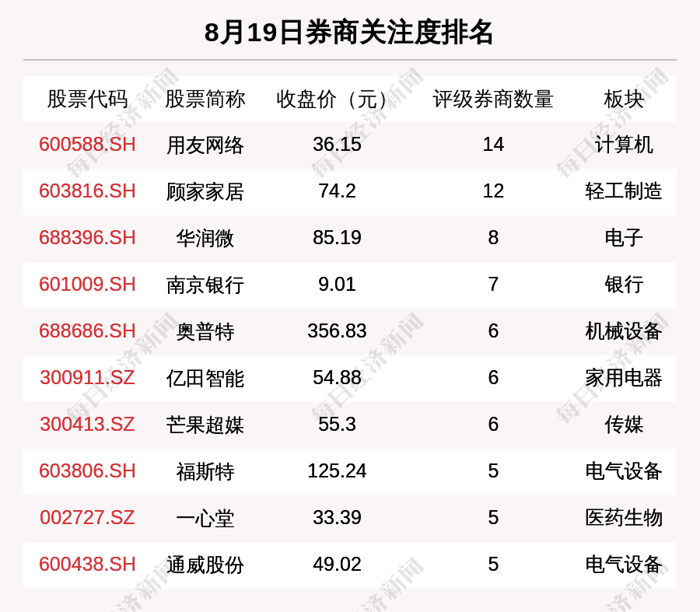Viewport: 700px width, 612px height.
Task: Select sector 银行 in 南京银行 row
Action: tap(624, 285)
